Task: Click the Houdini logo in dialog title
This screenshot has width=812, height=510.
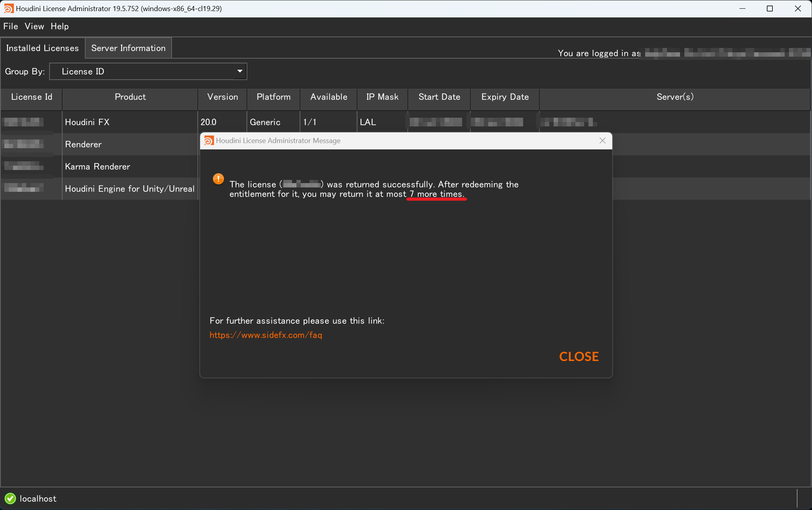Action: [x=209, y=141]
